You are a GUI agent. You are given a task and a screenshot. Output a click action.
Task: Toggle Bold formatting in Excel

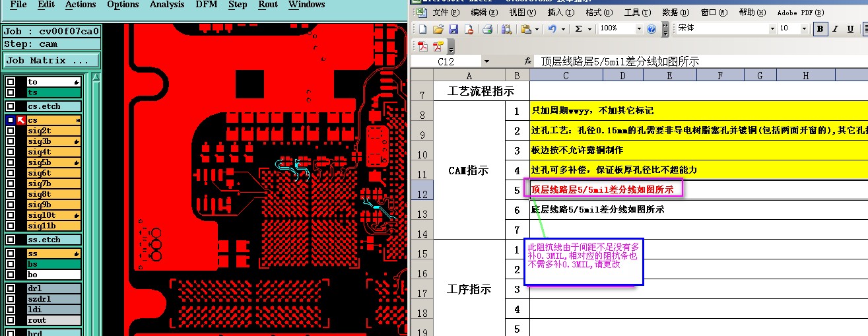coord(820,28)
